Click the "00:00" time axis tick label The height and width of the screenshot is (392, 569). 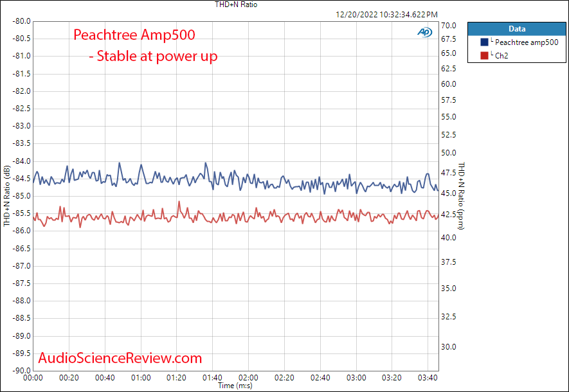coord(33,378)
